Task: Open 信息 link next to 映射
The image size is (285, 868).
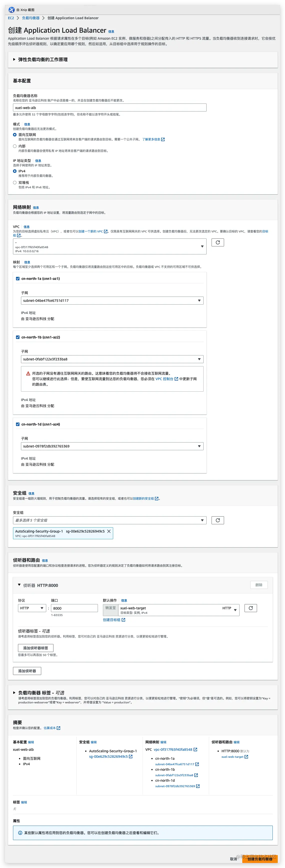Action: [x=27, y=262]
